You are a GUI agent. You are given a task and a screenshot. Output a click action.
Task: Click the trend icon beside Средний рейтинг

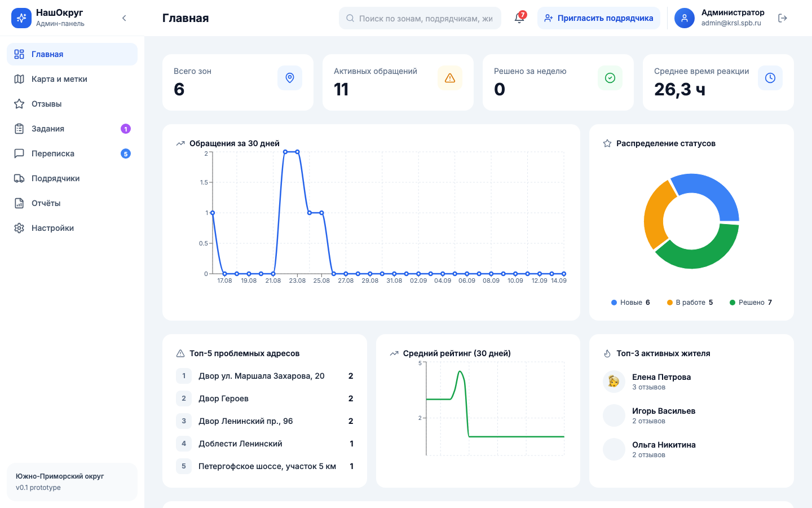pyautogui.click(x=394, y=353)
